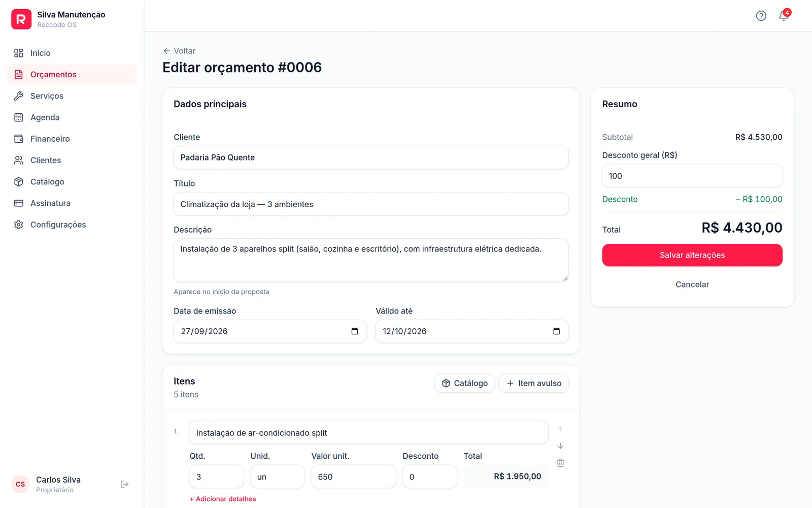Click the Subtotal value R$ 4.530,00

(759, 137)
